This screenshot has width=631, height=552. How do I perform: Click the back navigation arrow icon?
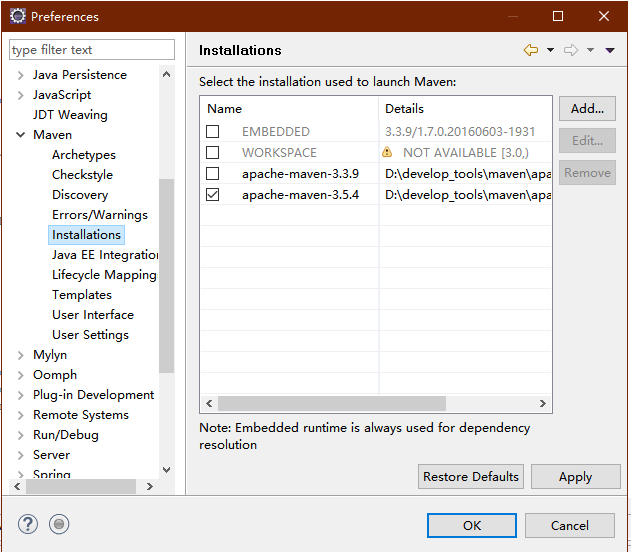(531, 50)
